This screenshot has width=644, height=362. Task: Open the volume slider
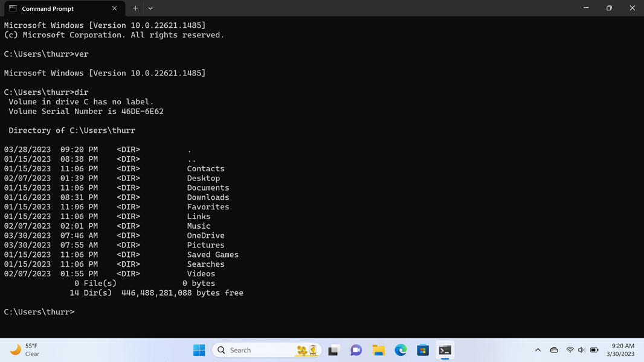[581, 350]
